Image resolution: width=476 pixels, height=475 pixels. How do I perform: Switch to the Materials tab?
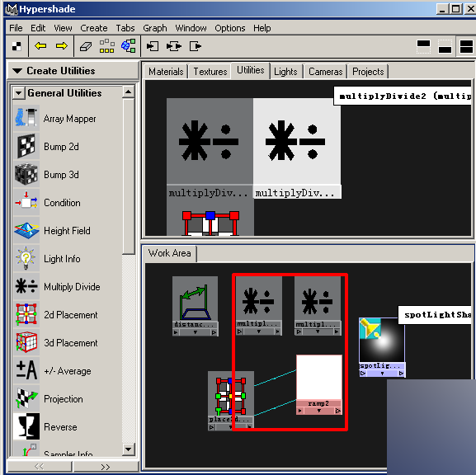coord(166,72)
